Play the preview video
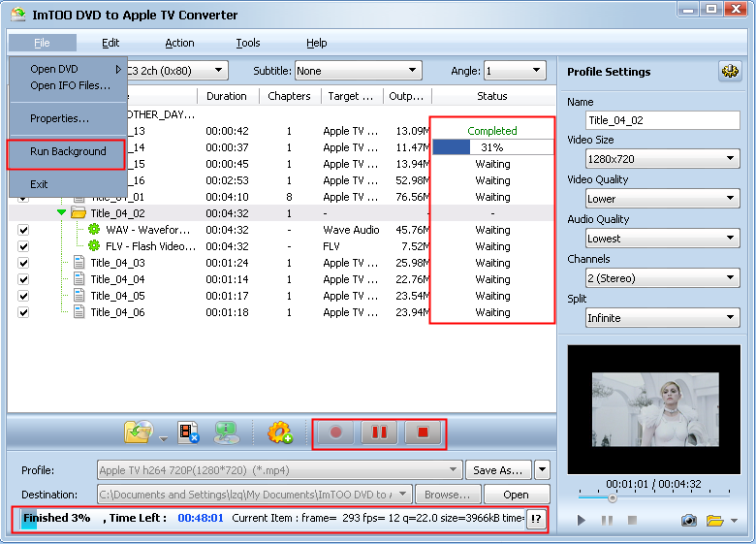The height and width of the screenshot is (544, 756). [582, 520]
